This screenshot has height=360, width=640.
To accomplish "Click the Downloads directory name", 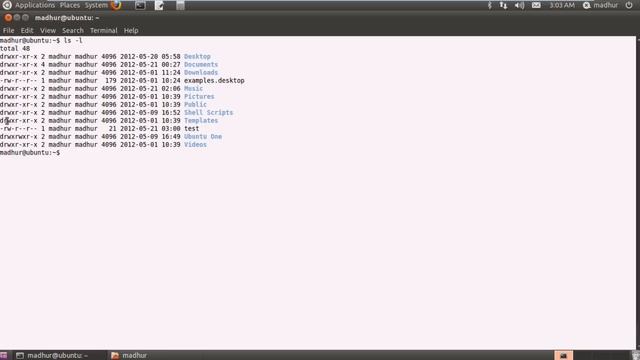I will [201, 73].
